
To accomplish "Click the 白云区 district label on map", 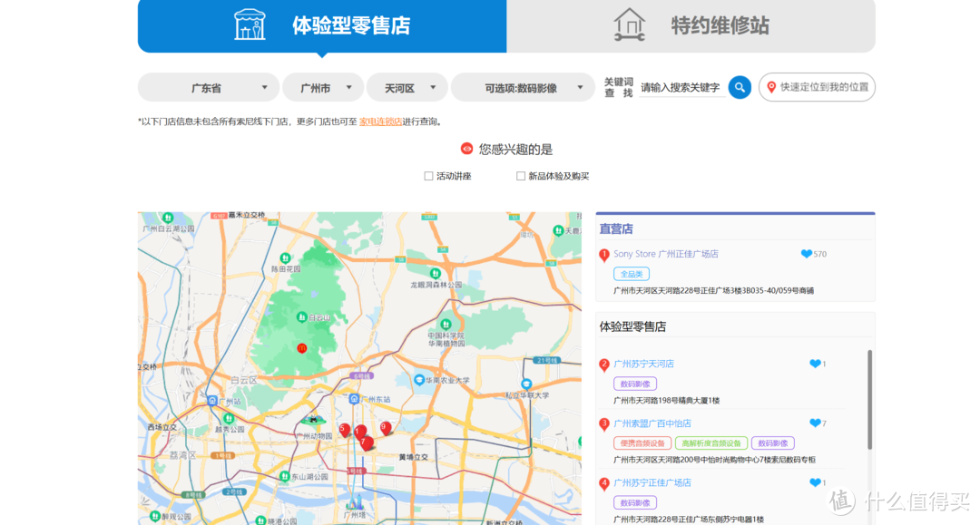I will click(x=243, y=380).
